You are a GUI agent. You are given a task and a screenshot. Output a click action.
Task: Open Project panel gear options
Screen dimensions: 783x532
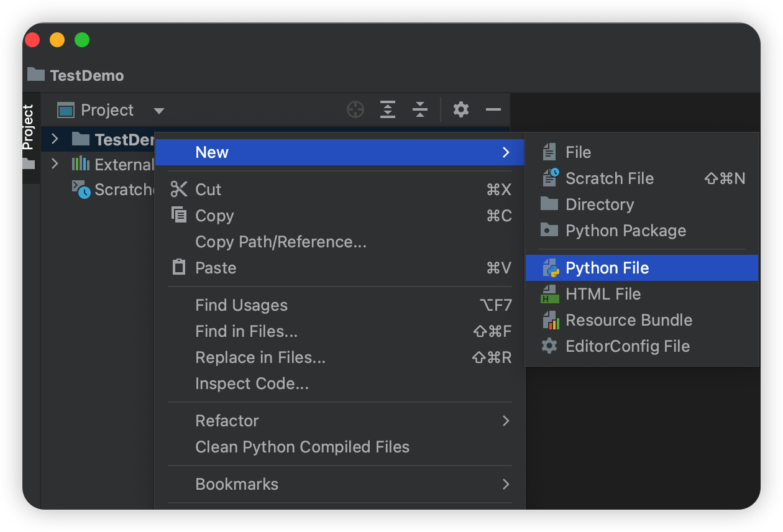(x=460, y=110)
